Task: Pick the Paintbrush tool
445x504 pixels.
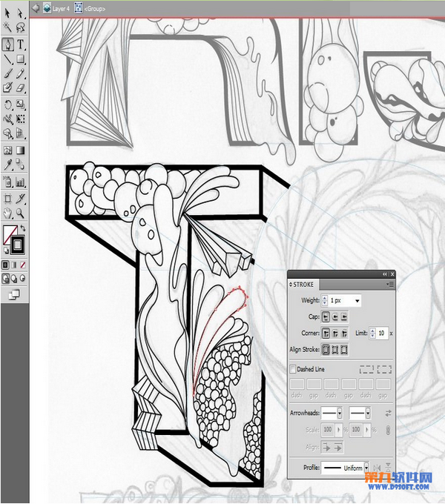Action: point(7,73)
